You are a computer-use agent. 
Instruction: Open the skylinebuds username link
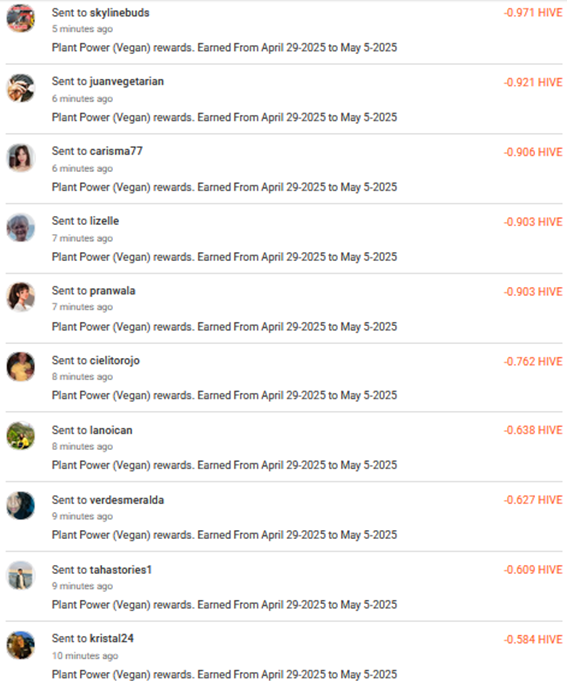pyautogui.click(x=120, y=13)
